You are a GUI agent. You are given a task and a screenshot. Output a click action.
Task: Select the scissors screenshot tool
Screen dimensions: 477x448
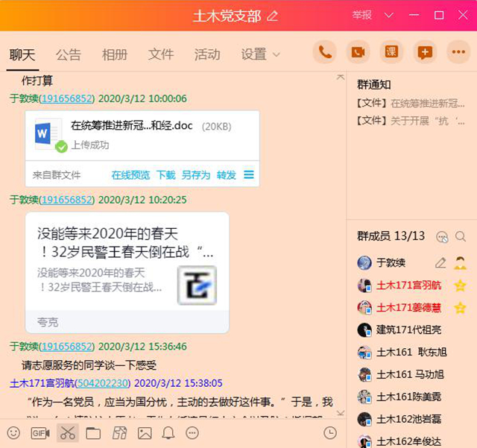click(x=67, y=433)
